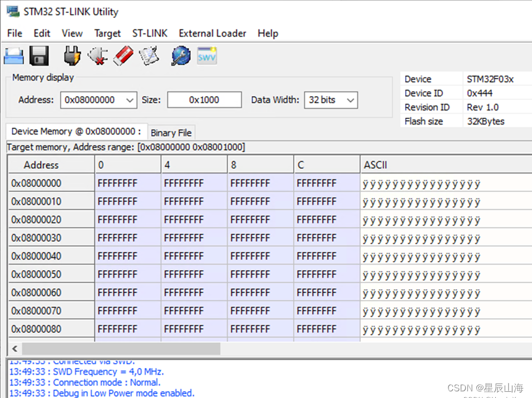Click the Connect to target plug icon
Image resolution: width=532 pixels, height=398 pixels.
(x=72, y=56)
